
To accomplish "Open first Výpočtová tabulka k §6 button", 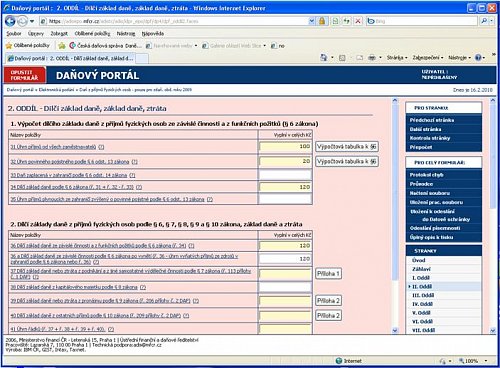I will (347, 147).
